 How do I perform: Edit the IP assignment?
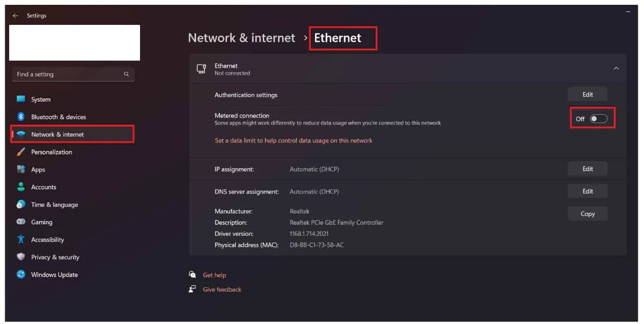pos(587,169)
